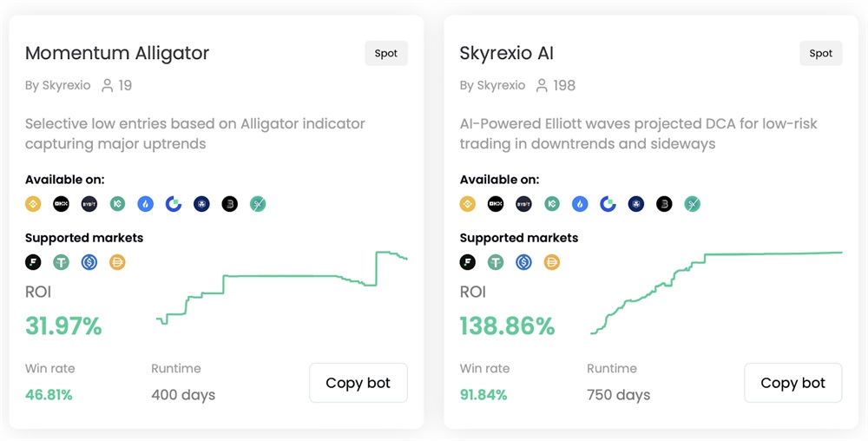Viewport: 868px width, 441px height.
Task: Click the FDUSD market icon, Momentum Alligator card
Action: (x=33, y=261)
